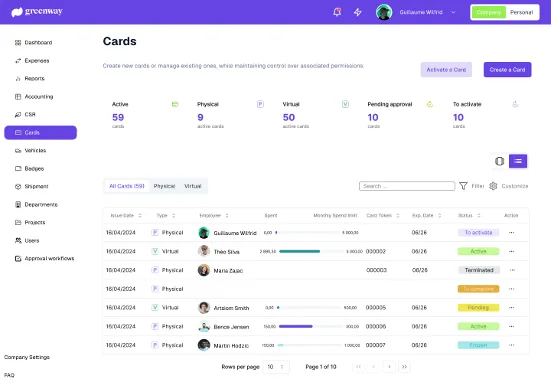
Task: Jump to the last page arrow
Action: (x=404, y=367)
